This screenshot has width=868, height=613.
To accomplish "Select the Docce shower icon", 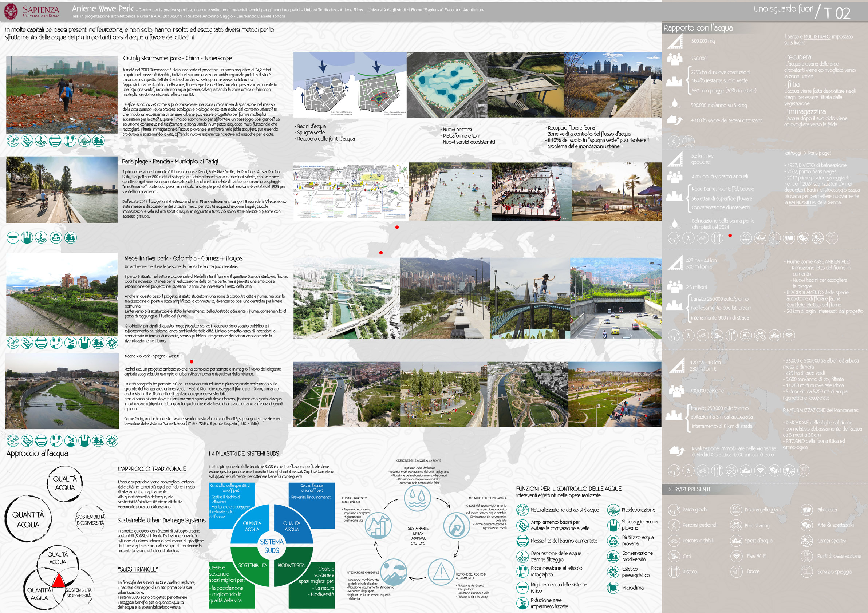I will click(x=736, y=572).
